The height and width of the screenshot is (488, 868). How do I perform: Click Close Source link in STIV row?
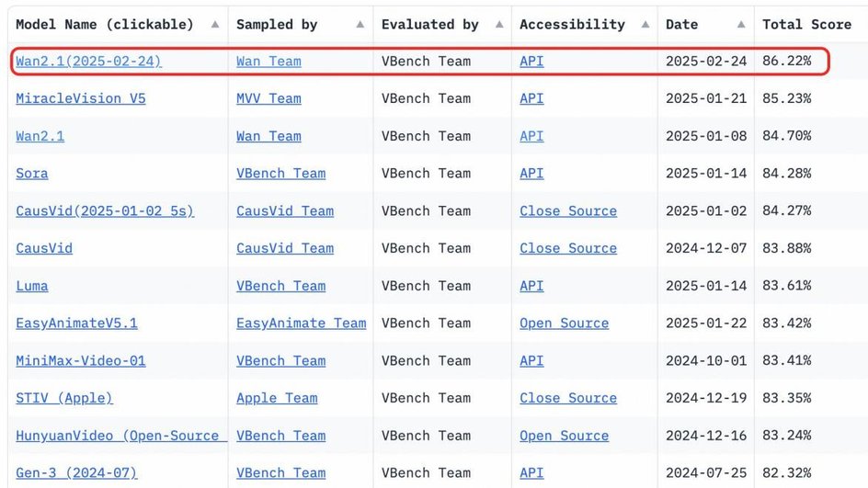[568, 398]
